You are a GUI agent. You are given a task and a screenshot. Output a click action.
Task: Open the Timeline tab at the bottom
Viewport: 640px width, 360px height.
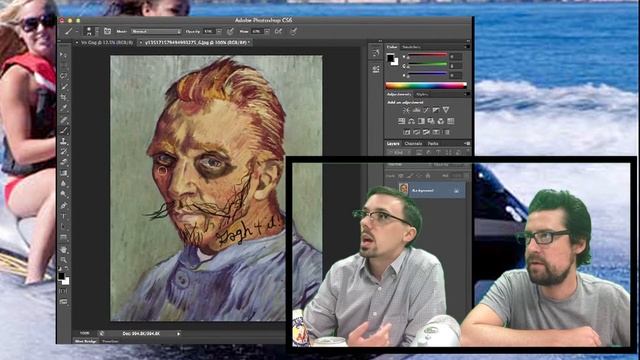[110, 341]
